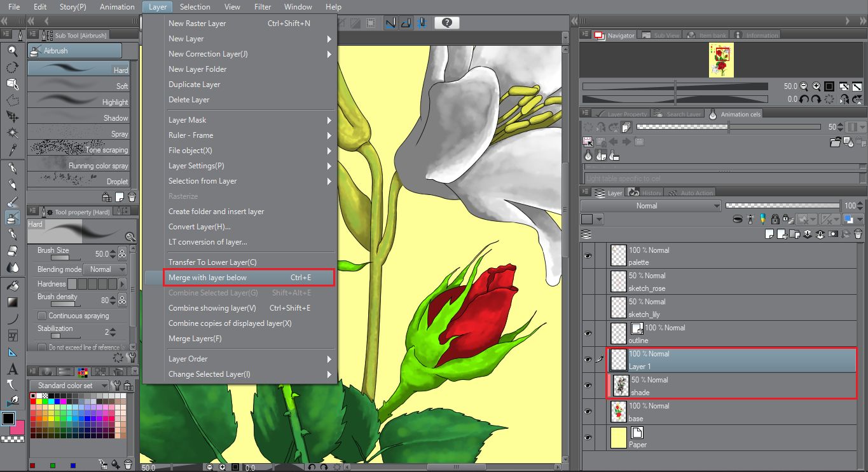Select the Brush tool
This screenshot has height=472, width=868.
click(x=12, y=201)
